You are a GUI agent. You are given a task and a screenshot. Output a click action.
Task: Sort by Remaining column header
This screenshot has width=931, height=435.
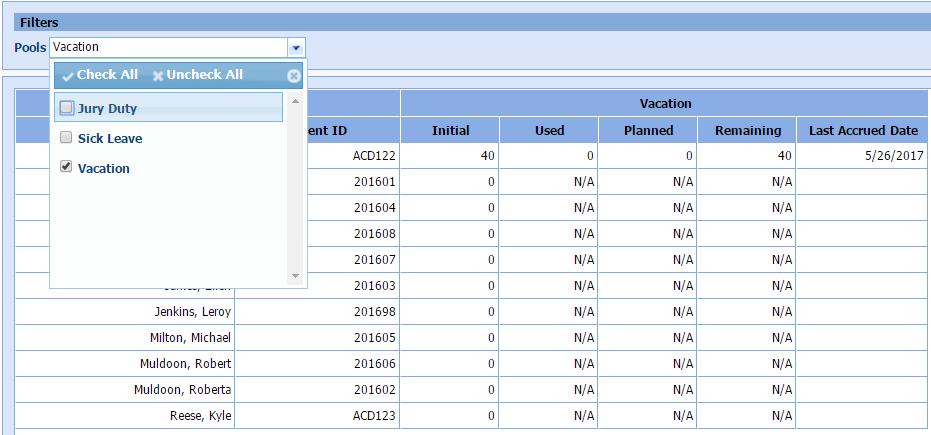(747, 130)
